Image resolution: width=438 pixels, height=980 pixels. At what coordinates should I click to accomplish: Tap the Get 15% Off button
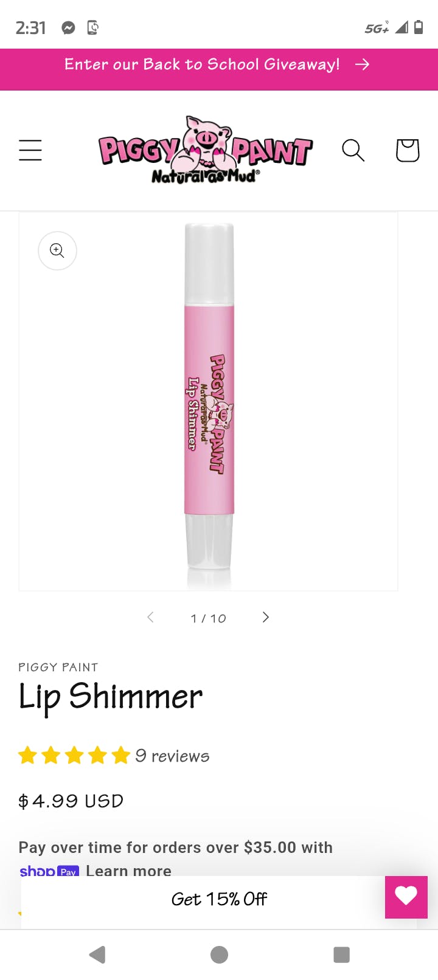click(x=219, y=899)
